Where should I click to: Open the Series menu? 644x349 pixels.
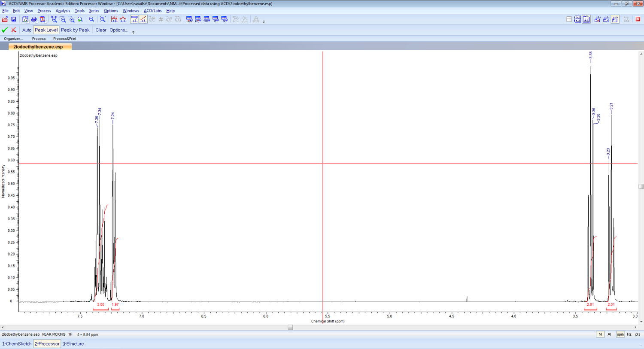click(94, 11)
